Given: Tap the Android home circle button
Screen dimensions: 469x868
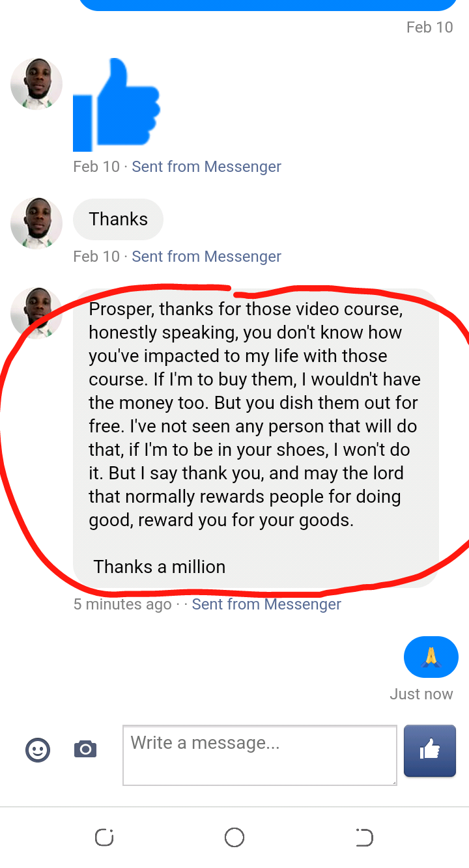Looking at the screenshot, I should click(x=234, y=837).
